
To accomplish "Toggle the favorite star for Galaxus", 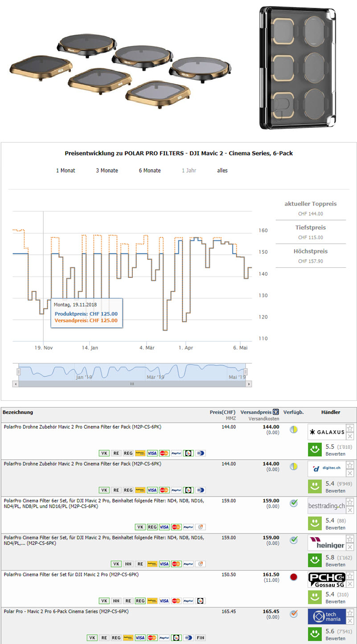I will point(350,428).
